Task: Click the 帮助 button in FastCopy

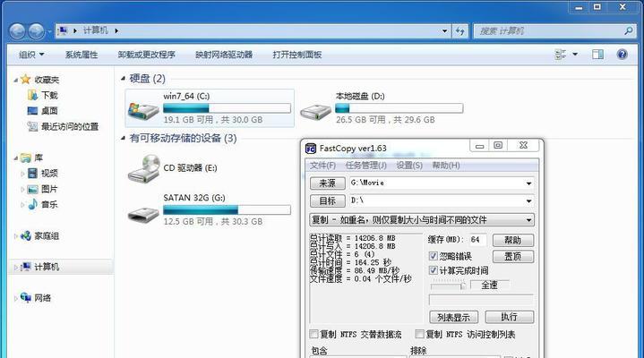Action: pos(513,240)
